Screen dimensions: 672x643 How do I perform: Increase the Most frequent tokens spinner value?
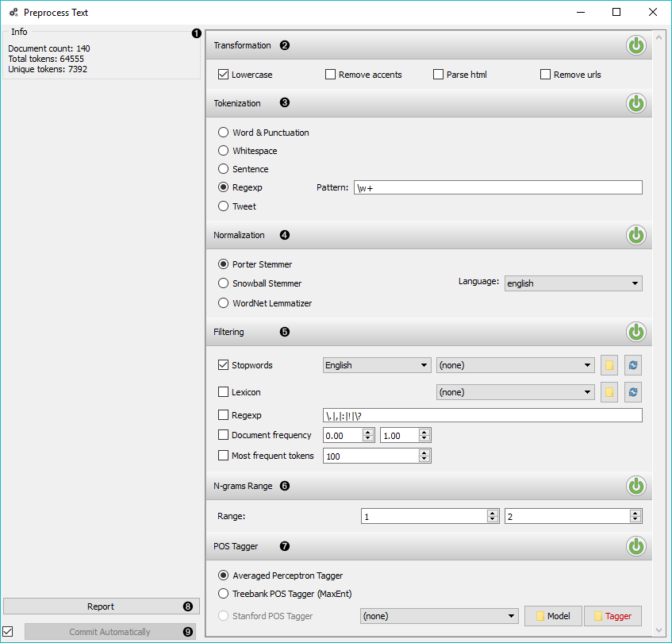point(424,452)
